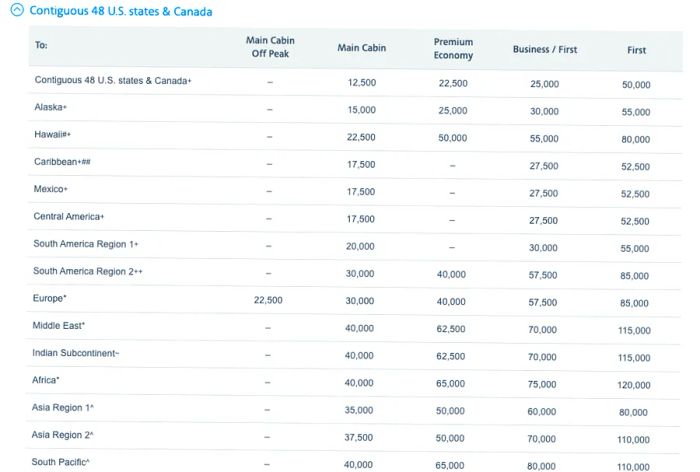Select the Main Cabin Off Peak column header
This screenshot has height=472, width=700.
click(x=270, y=47)
